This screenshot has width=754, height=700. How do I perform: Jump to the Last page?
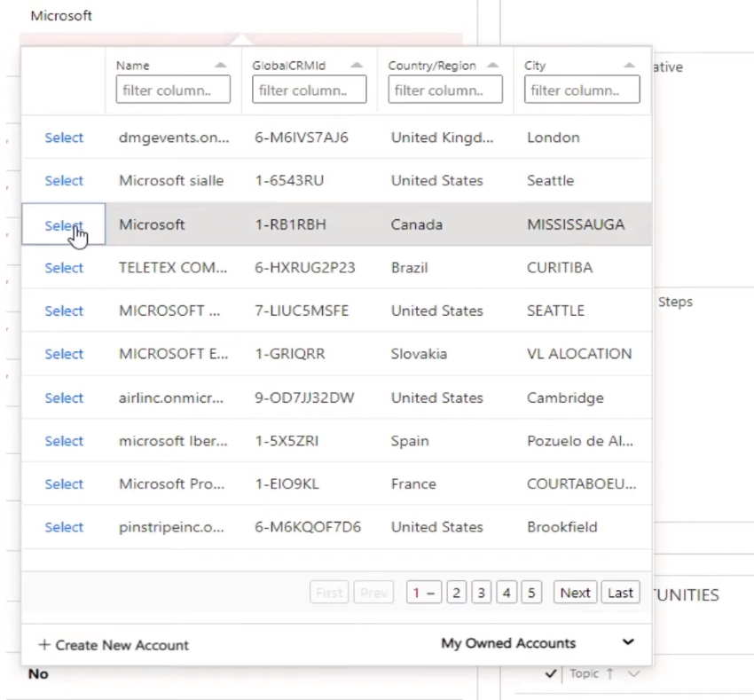click(620, 593)
